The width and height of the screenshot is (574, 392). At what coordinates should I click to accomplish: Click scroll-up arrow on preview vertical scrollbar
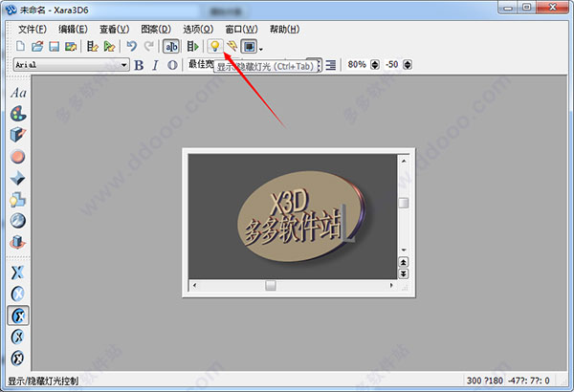(404, 161)
